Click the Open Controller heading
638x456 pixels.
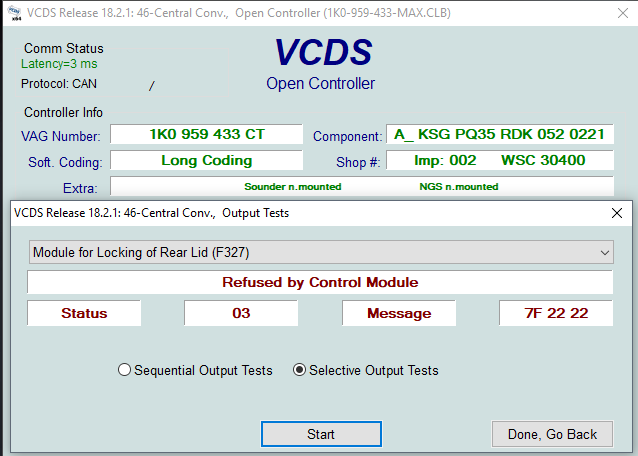click(x=321, y=83)
